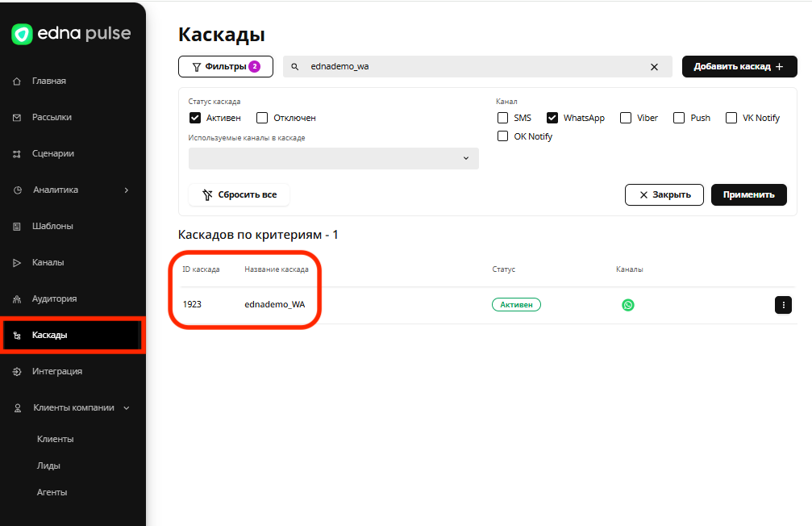Screen dimensions: 812x526
Task: Open the three-dot menu for ednademo_WA
Action: (783, 305)
